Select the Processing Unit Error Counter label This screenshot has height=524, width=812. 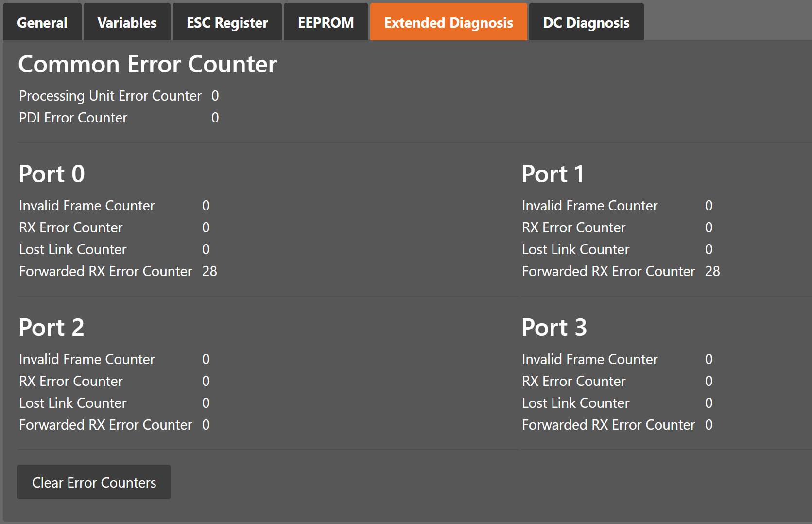[110, 96]
